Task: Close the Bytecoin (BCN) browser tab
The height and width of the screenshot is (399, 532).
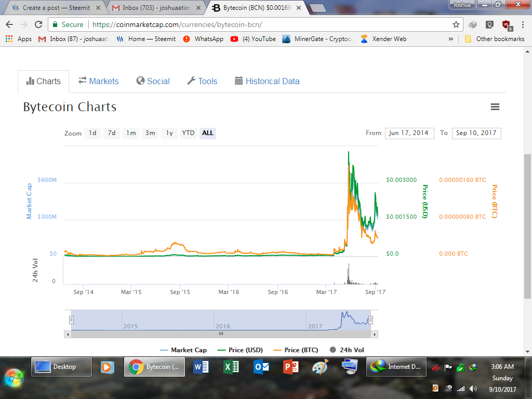Action: pyautogui.click(x=299, y=8)
